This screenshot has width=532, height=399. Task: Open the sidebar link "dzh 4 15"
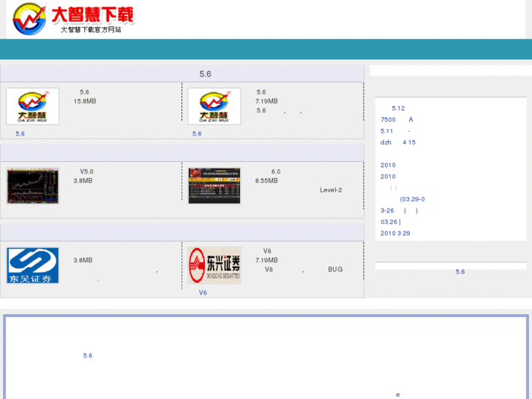click(x=398, y=142)
